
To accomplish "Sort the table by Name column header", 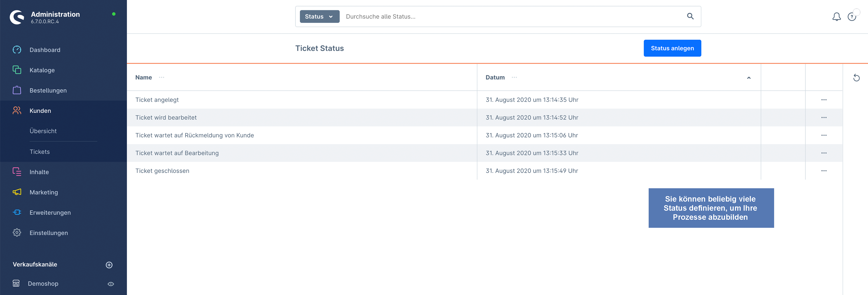I will (x=143, y=77).
